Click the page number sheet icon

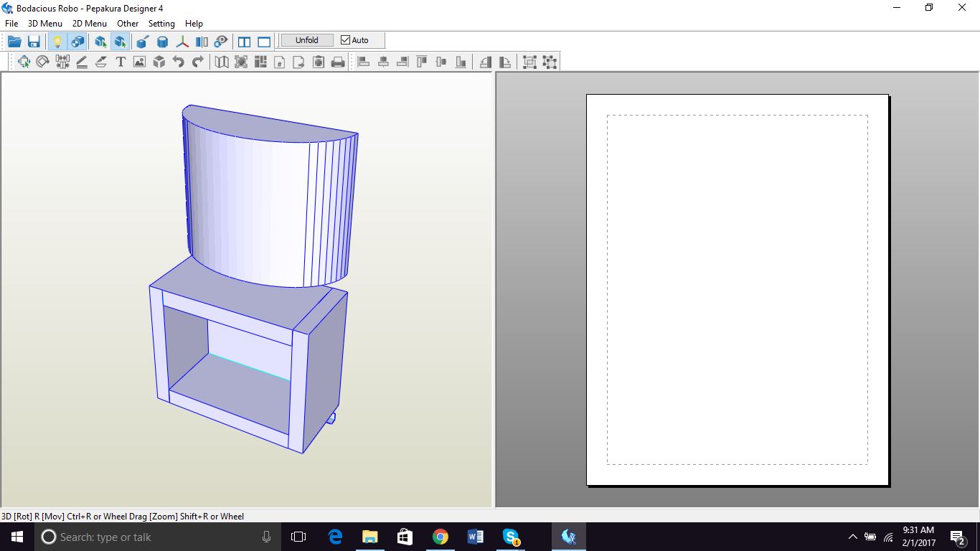pos(280,62)
